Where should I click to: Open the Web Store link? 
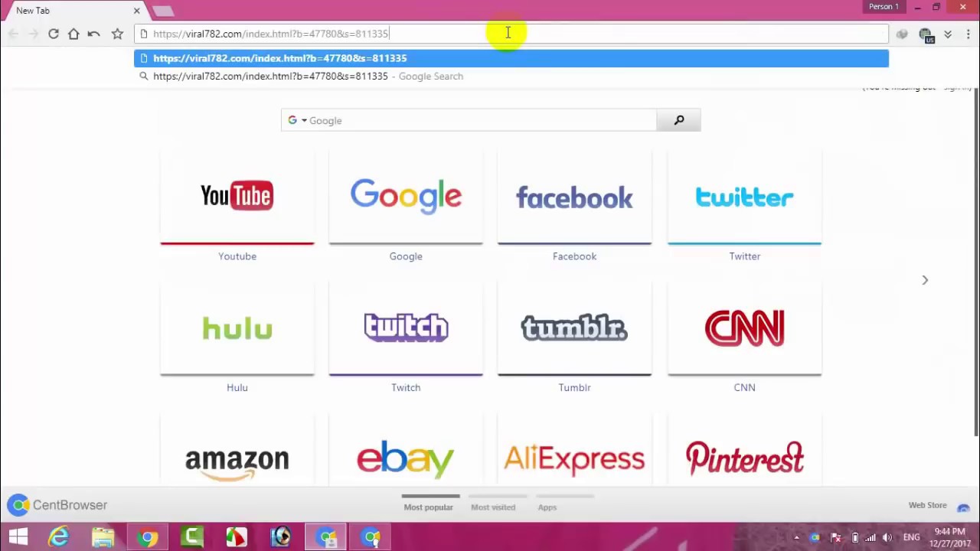click(927, 505)
